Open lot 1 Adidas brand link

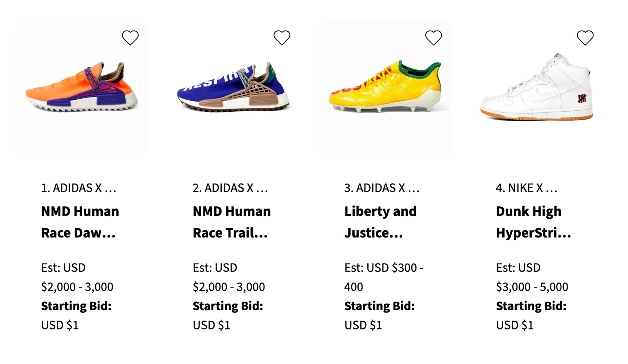tap(79, 188)
